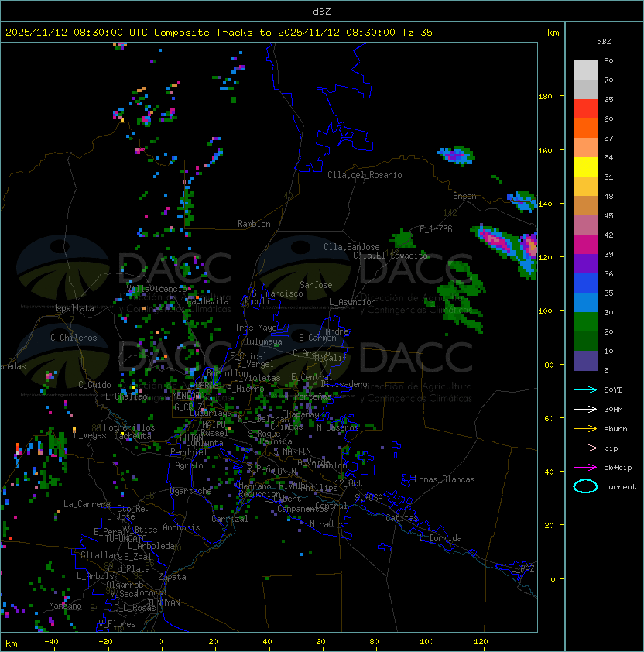Click the 'Catitas' map label

pyautogui.click(x=402, y=518)
